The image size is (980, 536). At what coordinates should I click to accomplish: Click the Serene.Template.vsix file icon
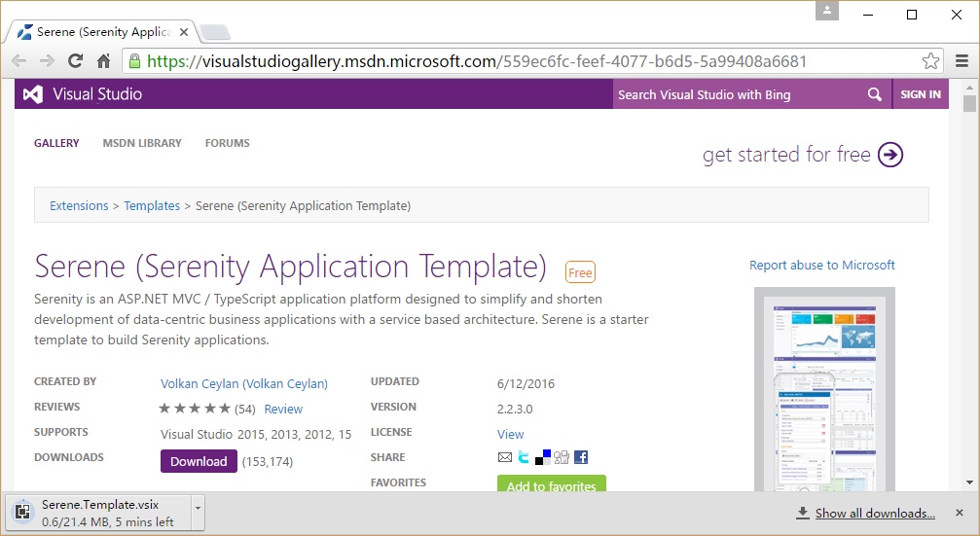[x=22, y=512]
